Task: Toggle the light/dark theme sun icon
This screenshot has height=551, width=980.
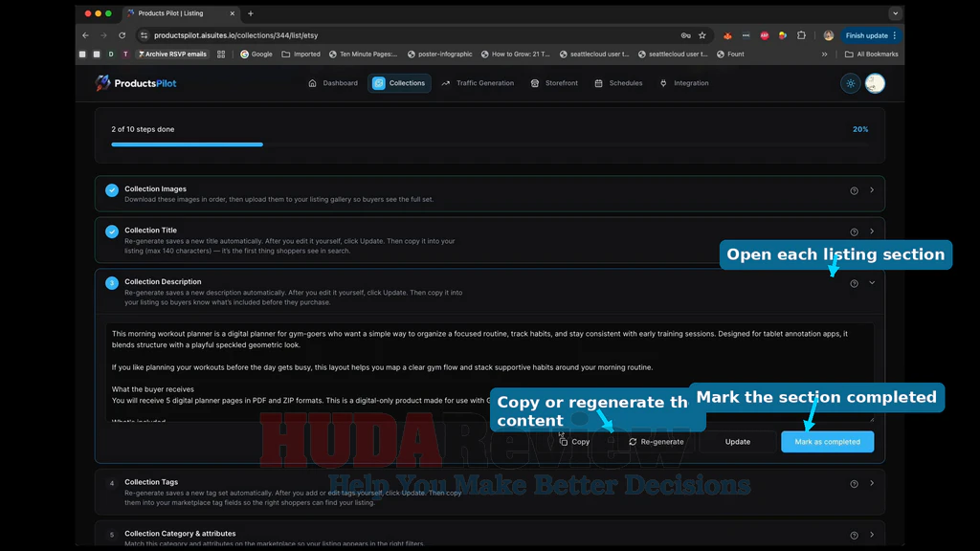Action: tap(851, 83)
